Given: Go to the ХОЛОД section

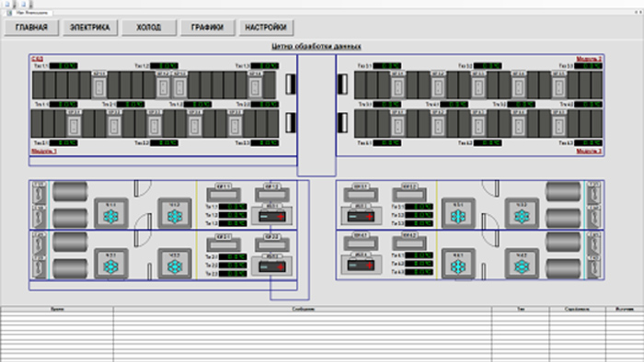Looking at the screenshot, I should 149,28.
